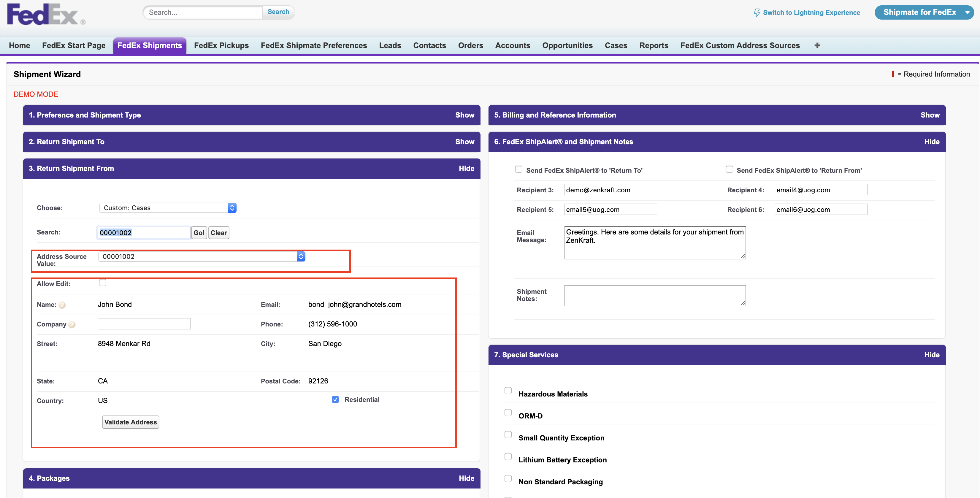Open the Contacts tab
This screenshot has width=980, height=498.
coord(429,45)
